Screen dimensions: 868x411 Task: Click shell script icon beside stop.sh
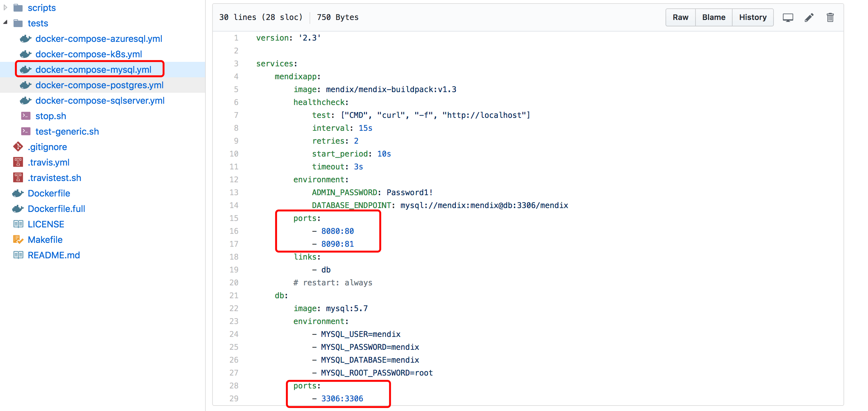pyautogui.click(x=25, y=116)
